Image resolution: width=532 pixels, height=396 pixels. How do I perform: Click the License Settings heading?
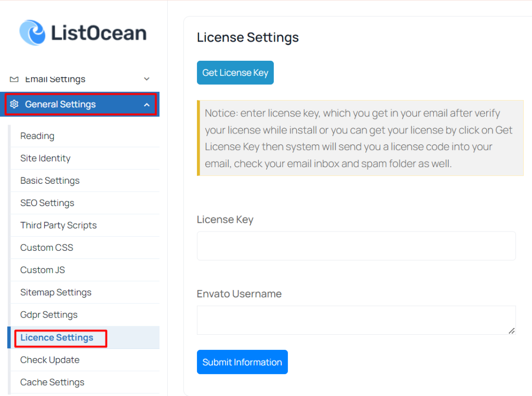click(248, 37)
